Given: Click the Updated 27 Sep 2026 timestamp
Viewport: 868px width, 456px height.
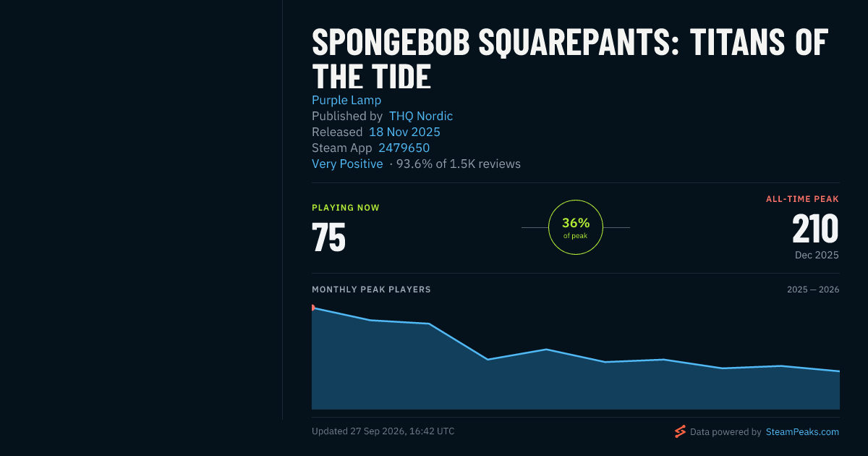Looking at the screenshot, I should pyautogui.click(x=383, y=431).
